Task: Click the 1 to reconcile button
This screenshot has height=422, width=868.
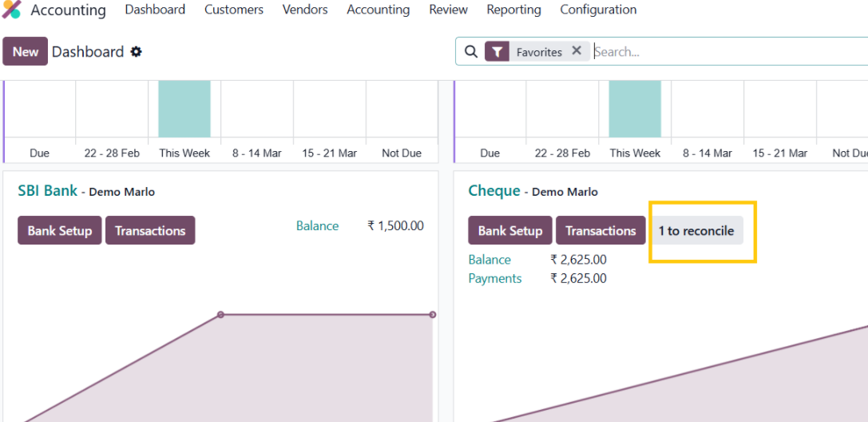Action: pos(696,231)
